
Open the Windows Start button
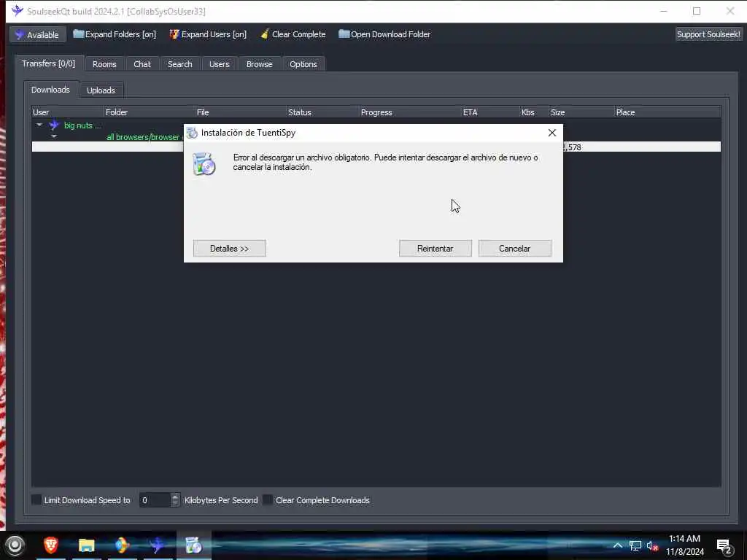[15, 545]
